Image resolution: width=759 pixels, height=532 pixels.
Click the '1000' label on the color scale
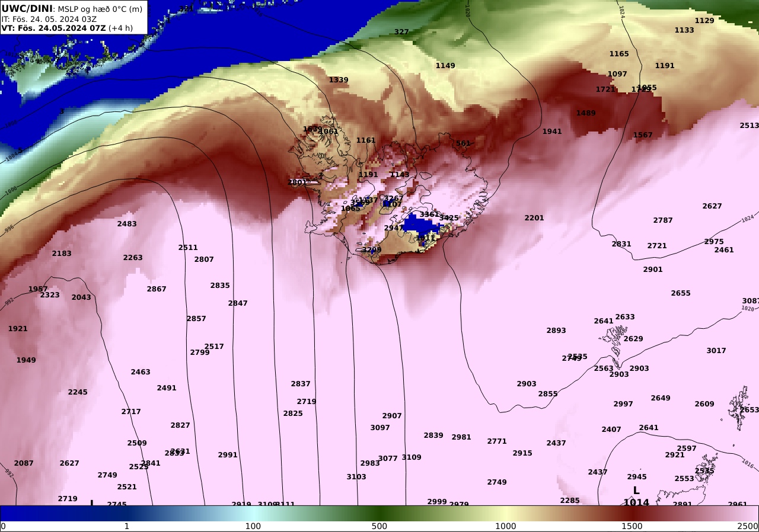click(506, 526)
